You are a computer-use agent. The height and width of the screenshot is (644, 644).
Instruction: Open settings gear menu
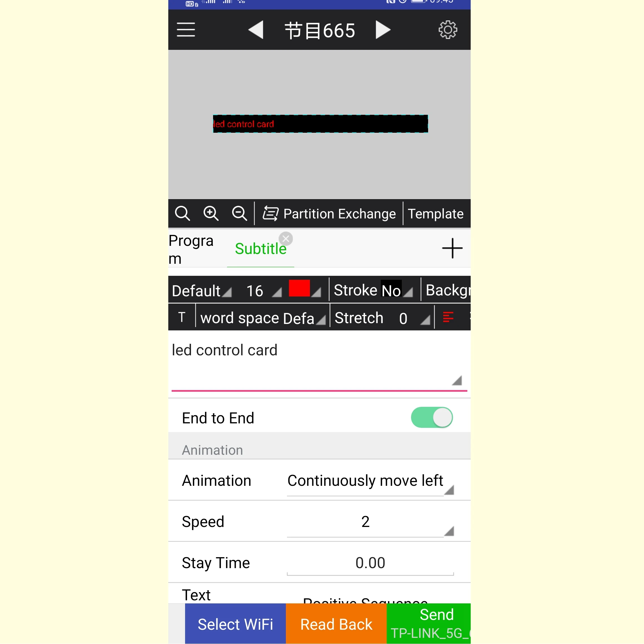pos(448,30)
